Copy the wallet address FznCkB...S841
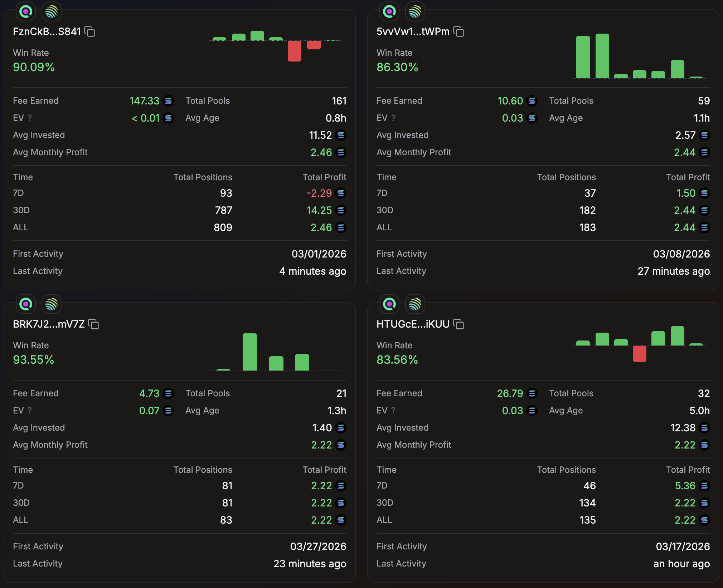This screenshot has width=723, height=588. (x=90, y=32)
